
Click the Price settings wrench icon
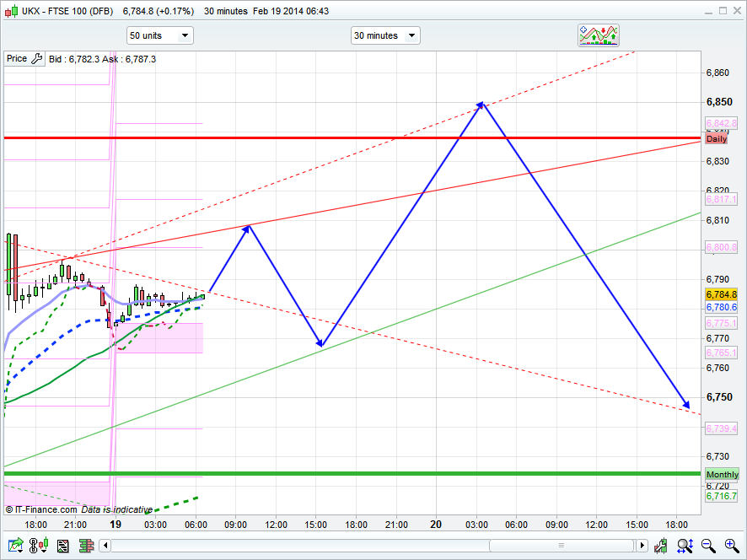click(x=35, y=59)
